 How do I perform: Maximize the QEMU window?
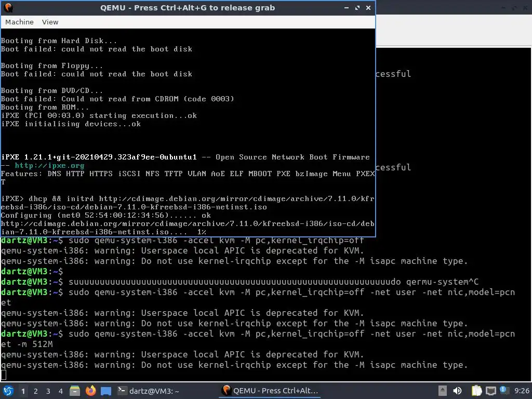click(x=357, y=7)
